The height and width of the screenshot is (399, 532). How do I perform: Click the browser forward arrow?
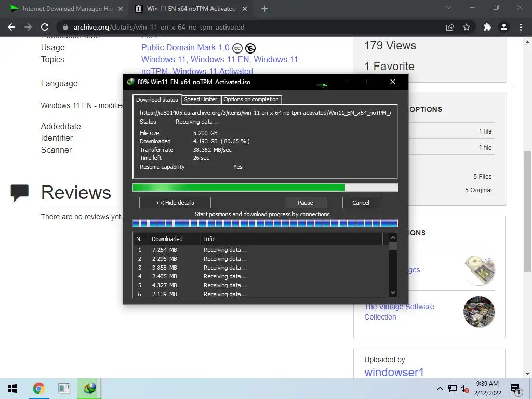(x=28, y=27)
